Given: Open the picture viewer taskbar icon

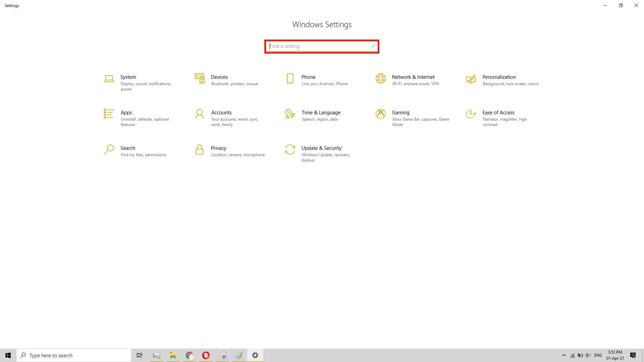Looking at the screenshot, I should pyautogui.click(x=157, y=355).
